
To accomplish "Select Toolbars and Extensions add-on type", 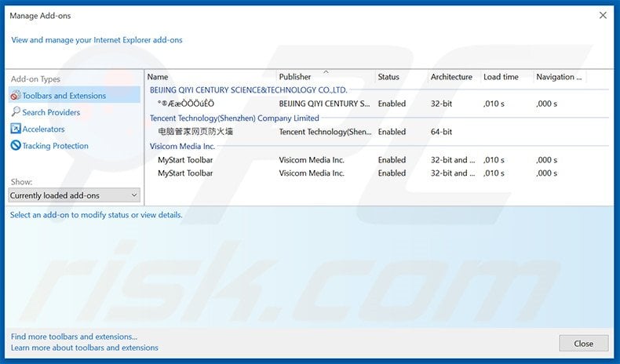I will pyautogui.click(x=75, y=95).
